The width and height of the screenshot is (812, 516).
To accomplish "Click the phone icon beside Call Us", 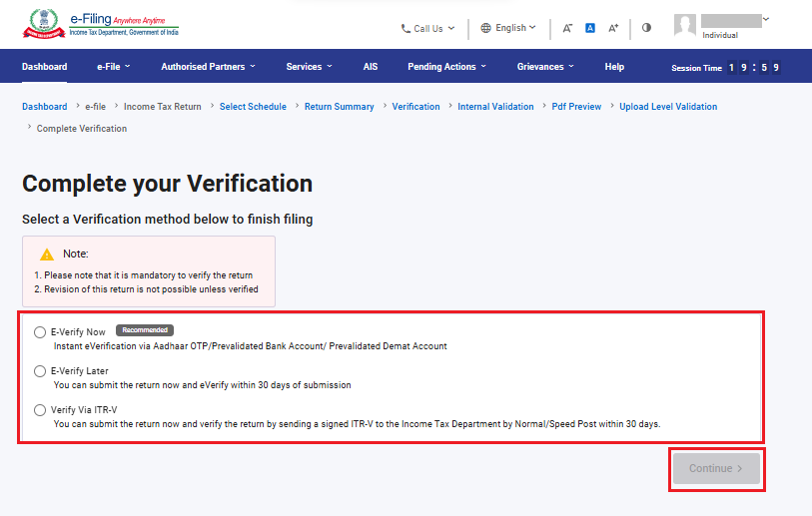I will 406,29.
